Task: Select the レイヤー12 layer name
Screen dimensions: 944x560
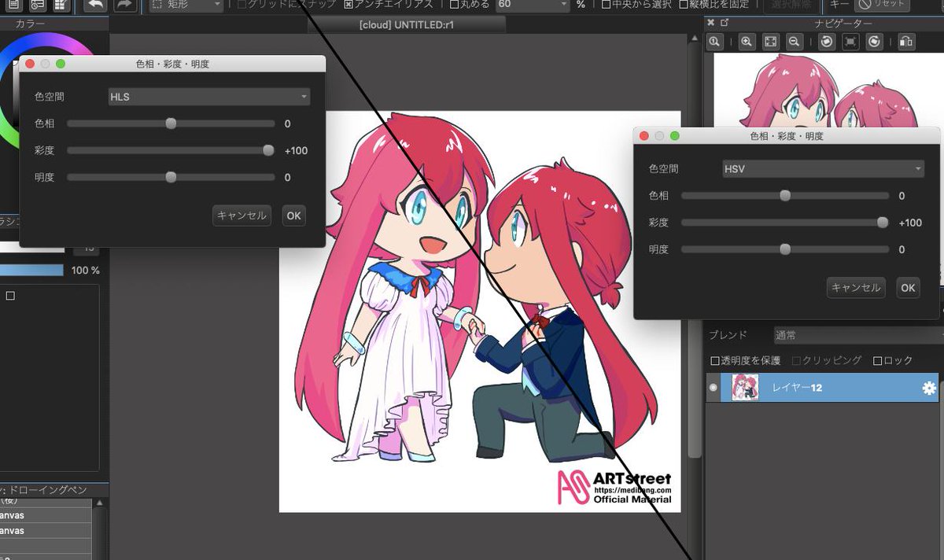Action: pos(798,388)
